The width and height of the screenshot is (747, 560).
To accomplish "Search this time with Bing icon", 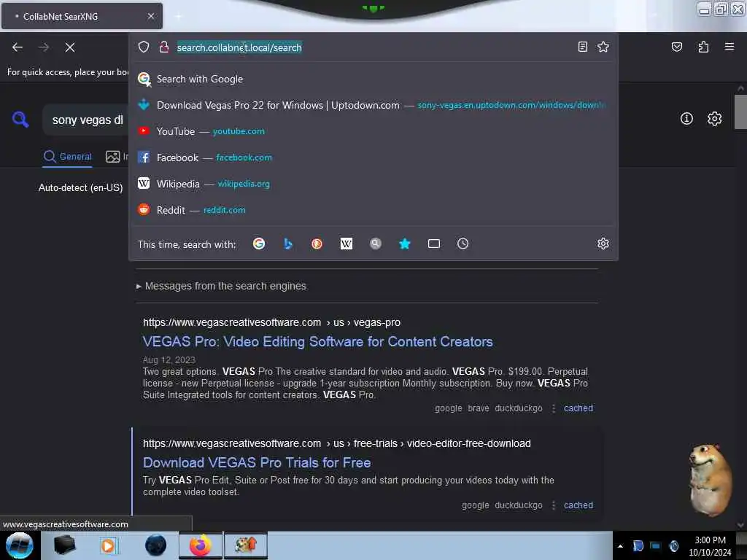I will (287, 244).
